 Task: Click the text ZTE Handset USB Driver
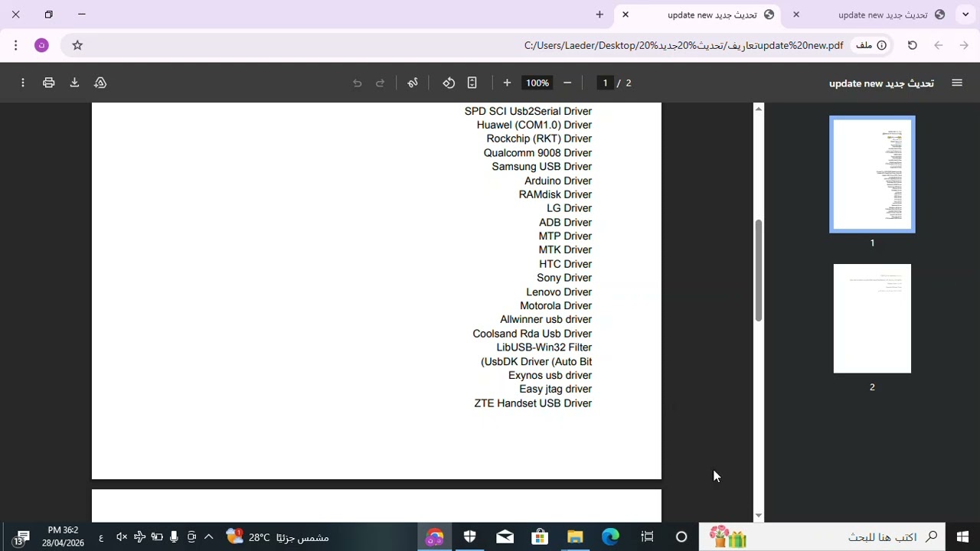533,403
